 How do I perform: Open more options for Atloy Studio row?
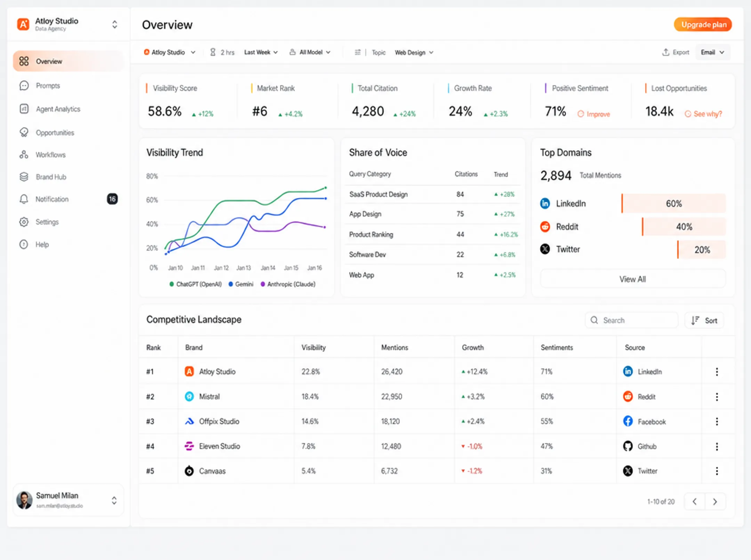click(x=717, y=372)
